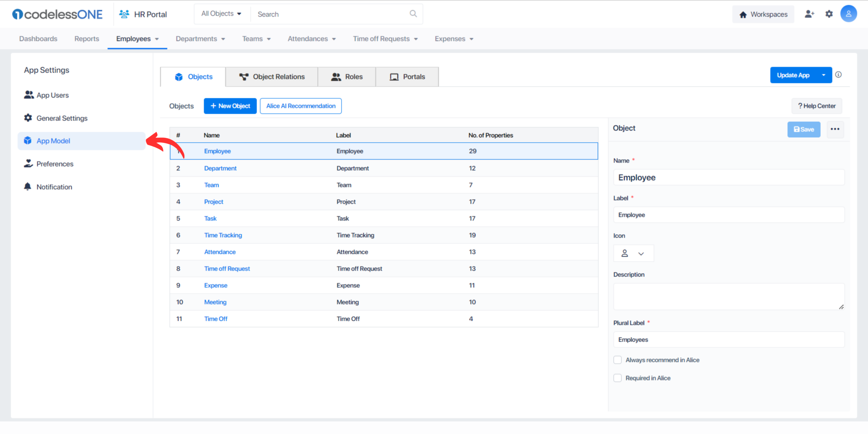This screenshot has height=434, width=868.
Task: Open the Update App dropdown arrow
Action: [824, 75]
